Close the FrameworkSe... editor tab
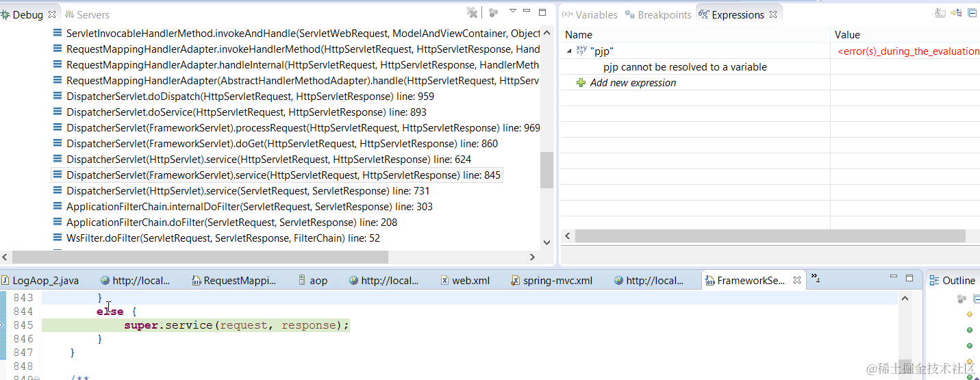The height and width of the screenshot is (380, 980). (797, 280)
